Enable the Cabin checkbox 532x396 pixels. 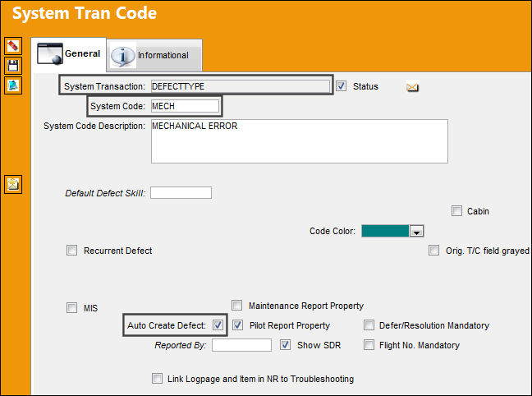click(456, 211)
